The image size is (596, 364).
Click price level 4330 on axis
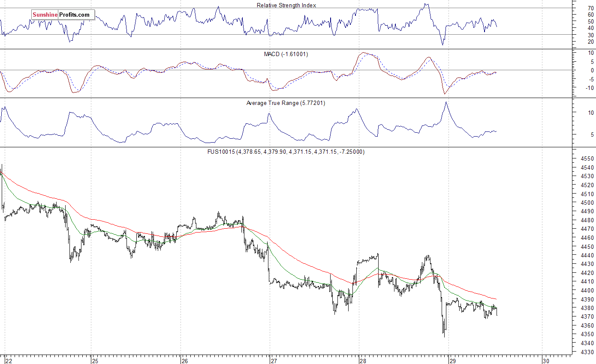(587, 352)
